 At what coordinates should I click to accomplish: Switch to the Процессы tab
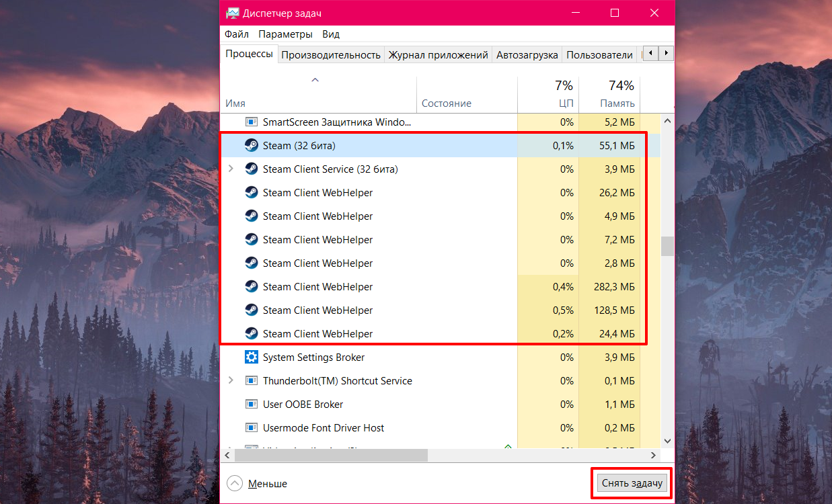click(249, 54)
